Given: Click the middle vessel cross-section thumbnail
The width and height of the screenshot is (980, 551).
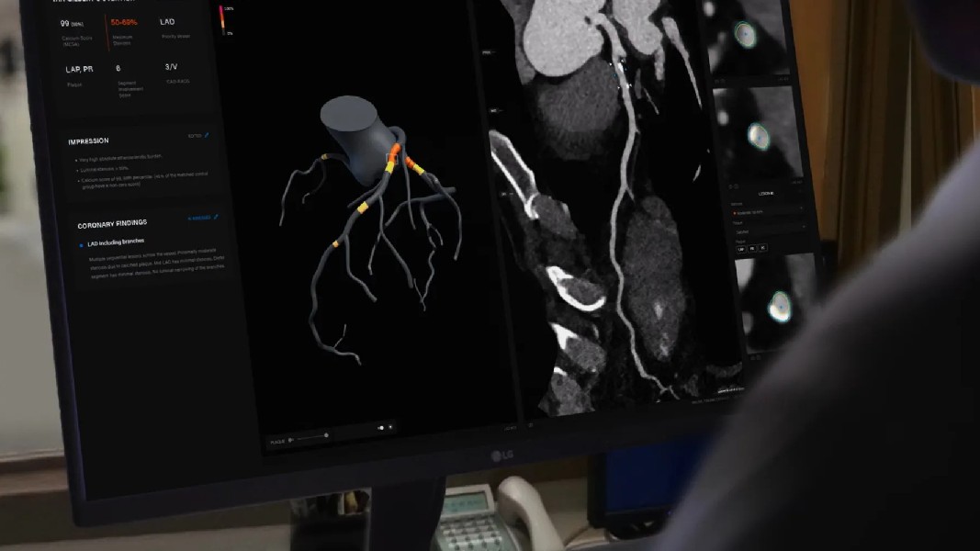Looking at the screenshot, I should point(758,134).
